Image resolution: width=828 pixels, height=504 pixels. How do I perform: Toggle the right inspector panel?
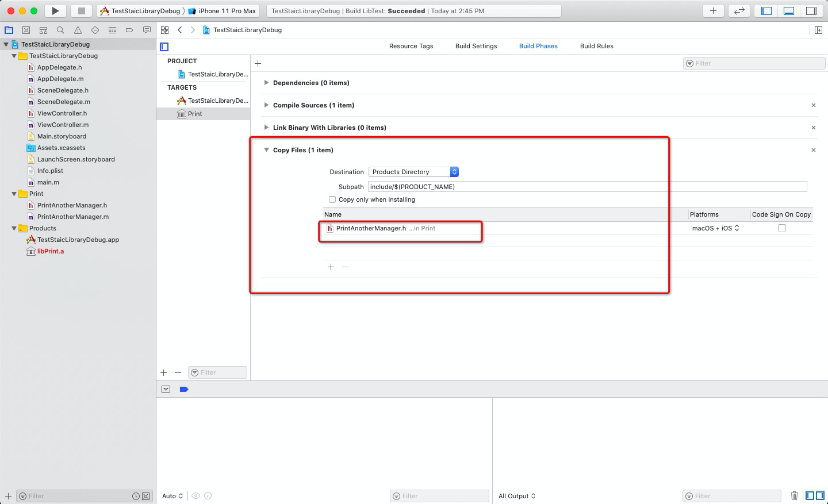pos(811,11)
